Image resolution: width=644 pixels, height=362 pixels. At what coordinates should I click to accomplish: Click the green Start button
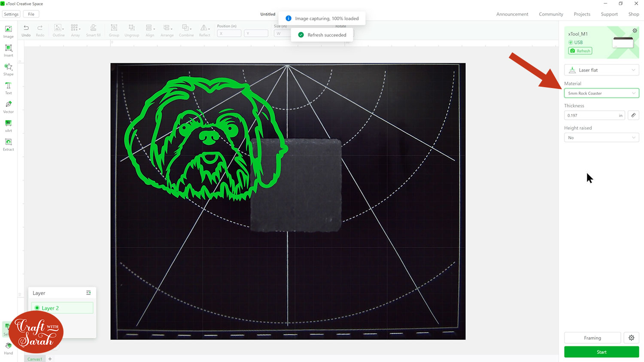(x=601, y=352)
